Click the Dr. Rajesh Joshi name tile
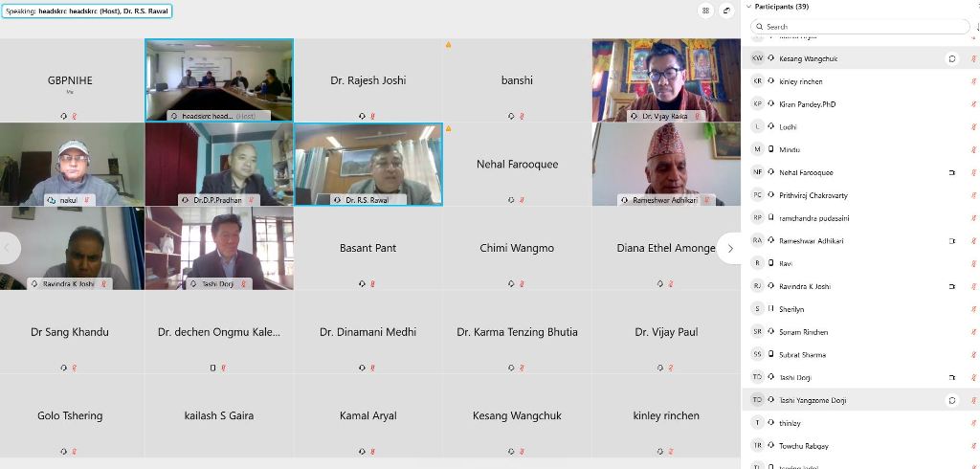980x469 pixels. [368, 80]
